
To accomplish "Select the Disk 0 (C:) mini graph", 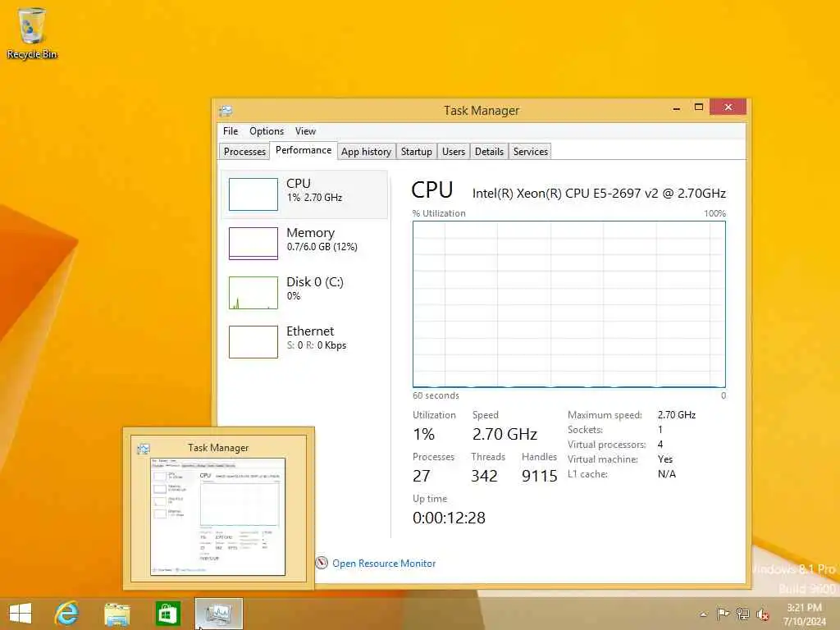I will point(253,293).
